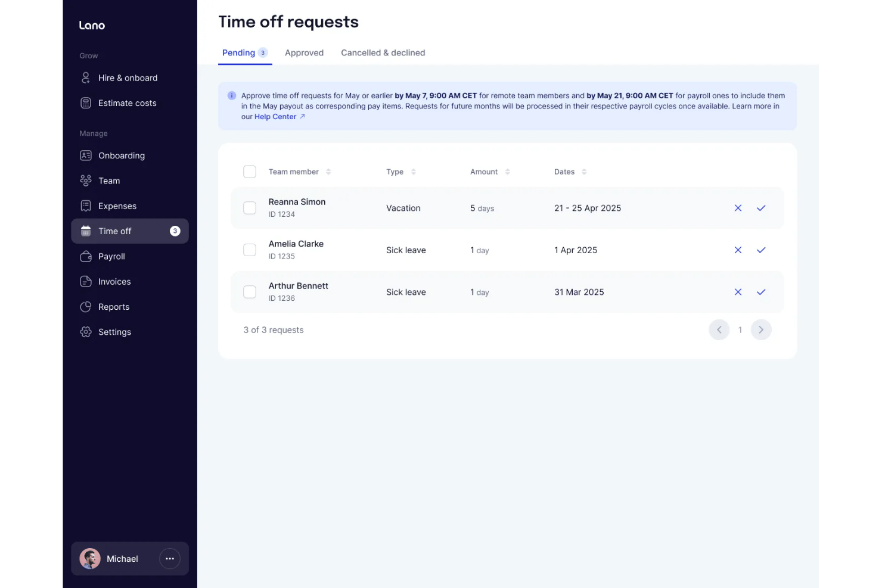Open the Settings section
Image resolution: width=882 pixels, height=588 pixels.
point(130,332)
